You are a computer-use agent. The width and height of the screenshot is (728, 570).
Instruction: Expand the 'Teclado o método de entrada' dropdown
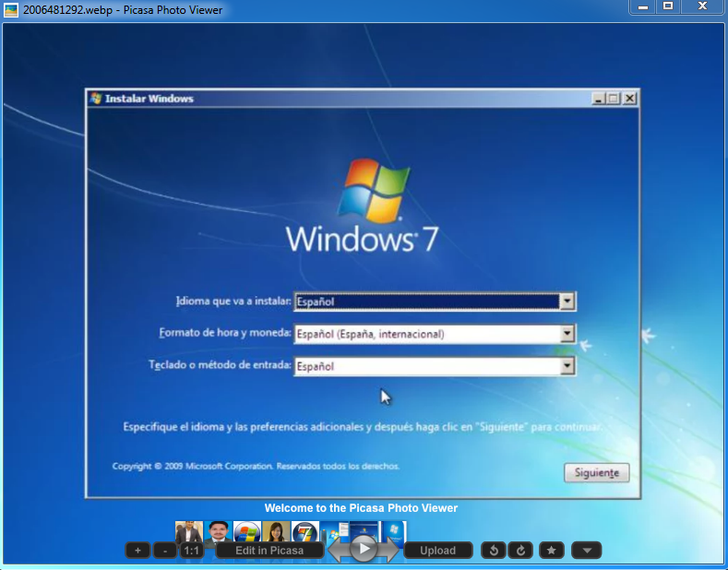[x=567, y=366]
